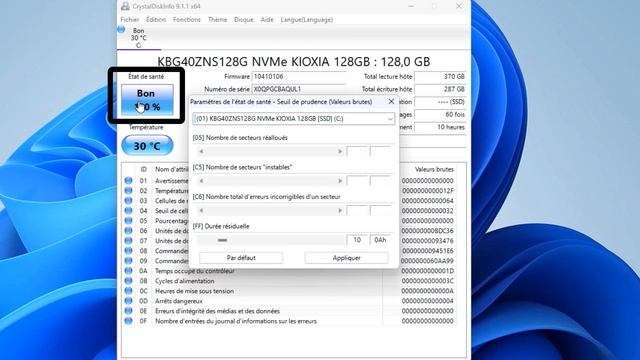Click the ID column header
Viewport: 640px width, 360px height.
click(x=144, y=169)
